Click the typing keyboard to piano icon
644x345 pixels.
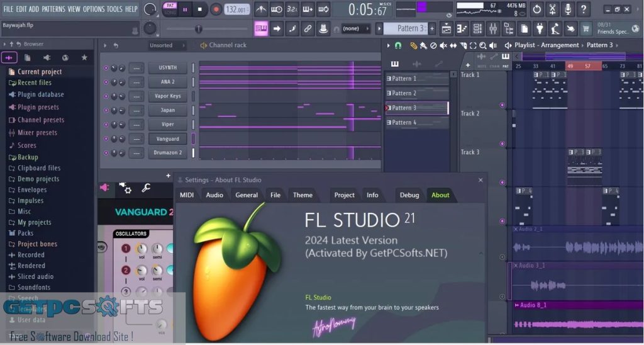pyautogui.click(x=261, y=28)
